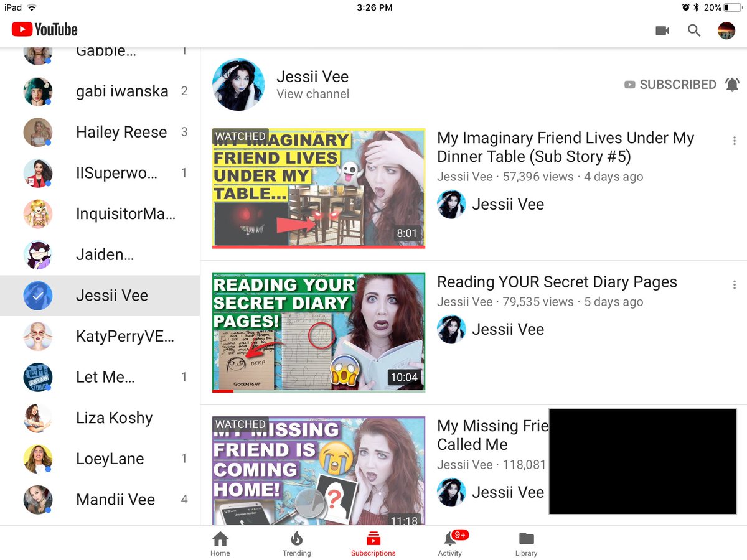Click the My Missing Friend Called Me title
This screenshot has height=560, width=747.
click(492, 435)
